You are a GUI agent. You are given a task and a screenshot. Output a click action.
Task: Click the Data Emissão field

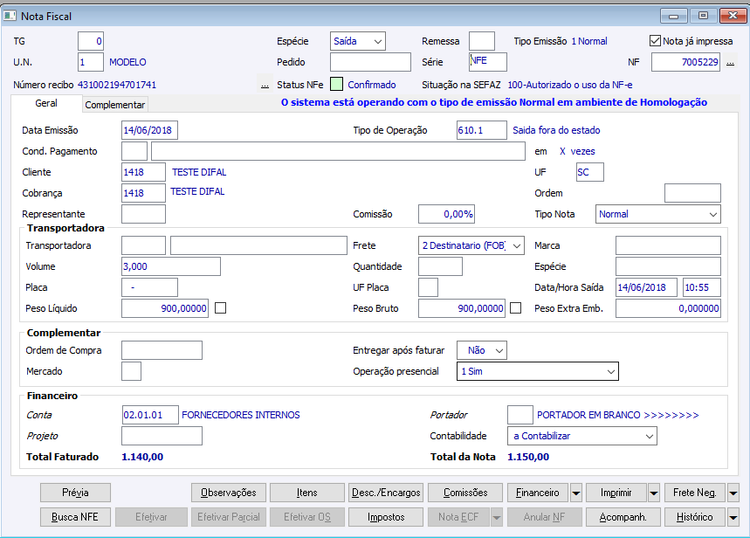pos(150,130)
